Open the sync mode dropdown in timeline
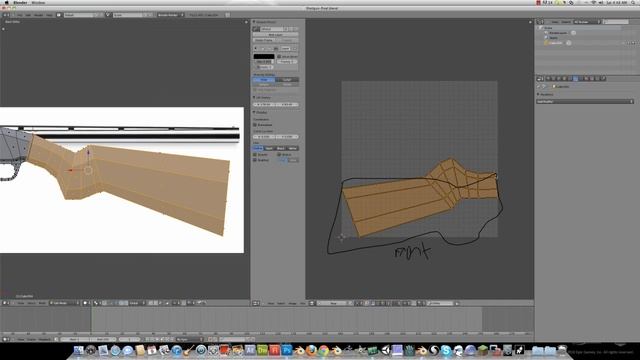 click(189, 339)
